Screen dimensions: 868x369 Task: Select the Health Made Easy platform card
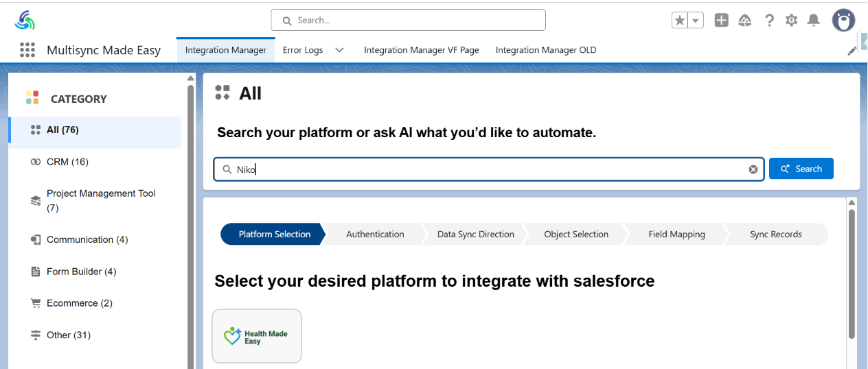click(257, 336)
